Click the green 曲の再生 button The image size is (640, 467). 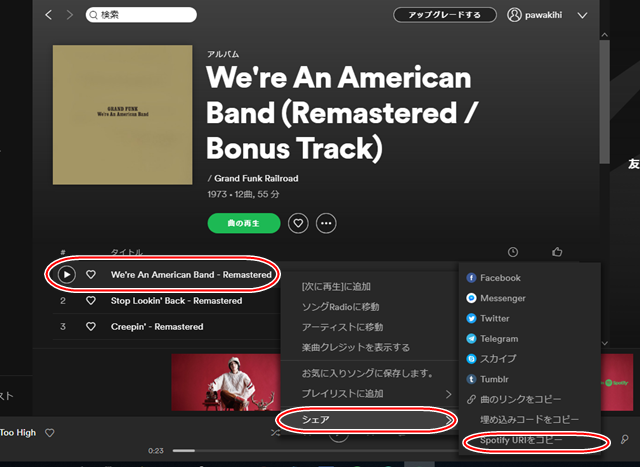[x=244, y=223]
